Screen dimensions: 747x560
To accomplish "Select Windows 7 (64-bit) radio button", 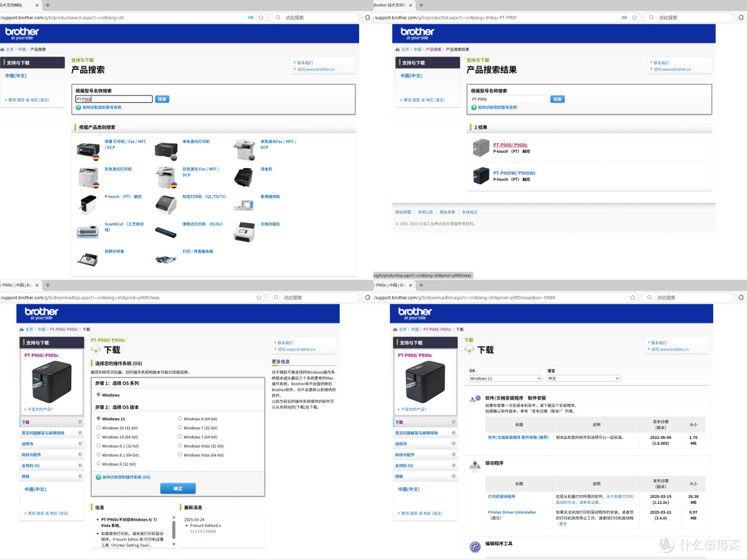I will point(180,437).
